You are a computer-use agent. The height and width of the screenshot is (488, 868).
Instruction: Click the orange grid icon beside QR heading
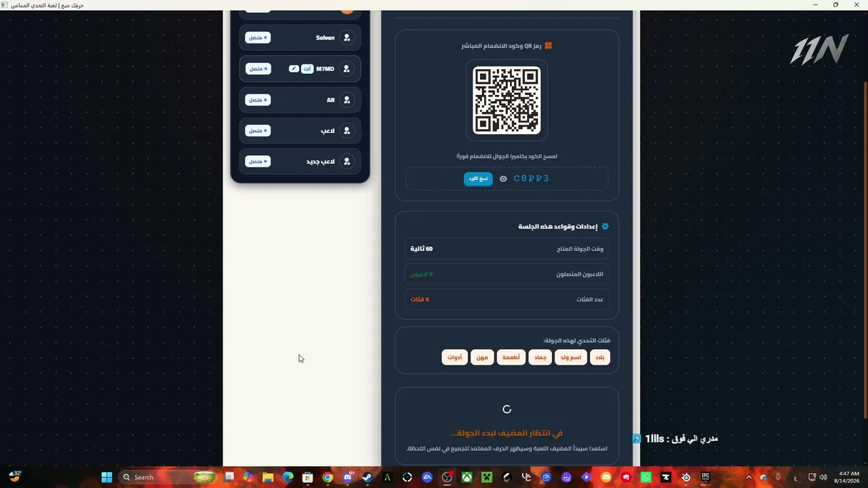pyautogui.click(x=548, y=45)
